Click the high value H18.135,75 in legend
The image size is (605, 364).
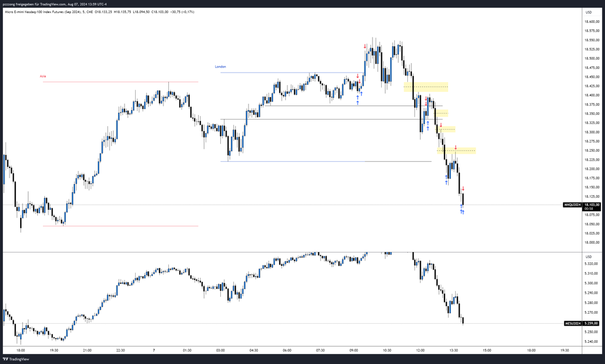click(123, 11)
